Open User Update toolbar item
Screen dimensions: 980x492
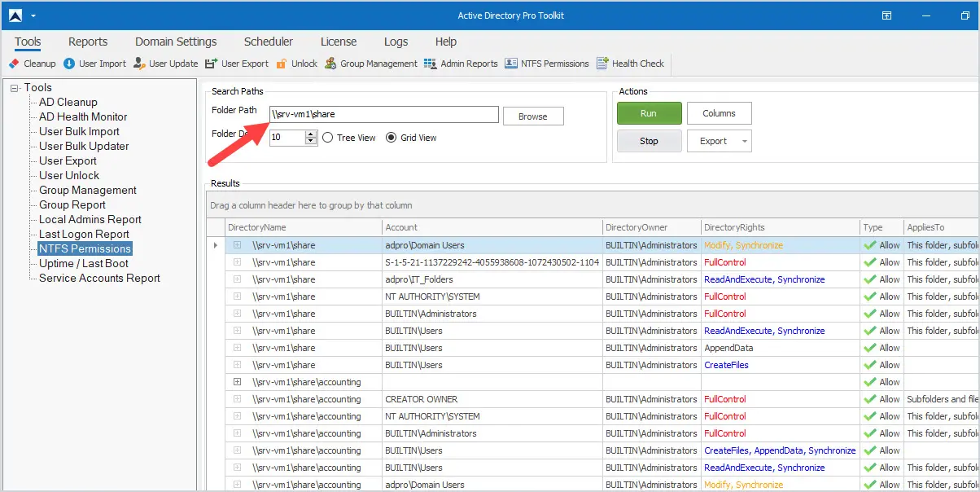[166, 64]
